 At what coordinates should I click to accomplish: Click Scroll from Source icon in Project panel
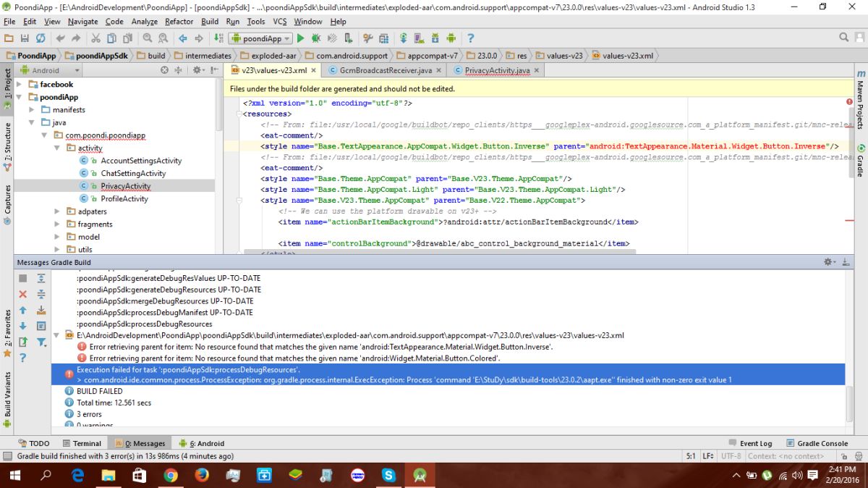(x=164, y=70)
